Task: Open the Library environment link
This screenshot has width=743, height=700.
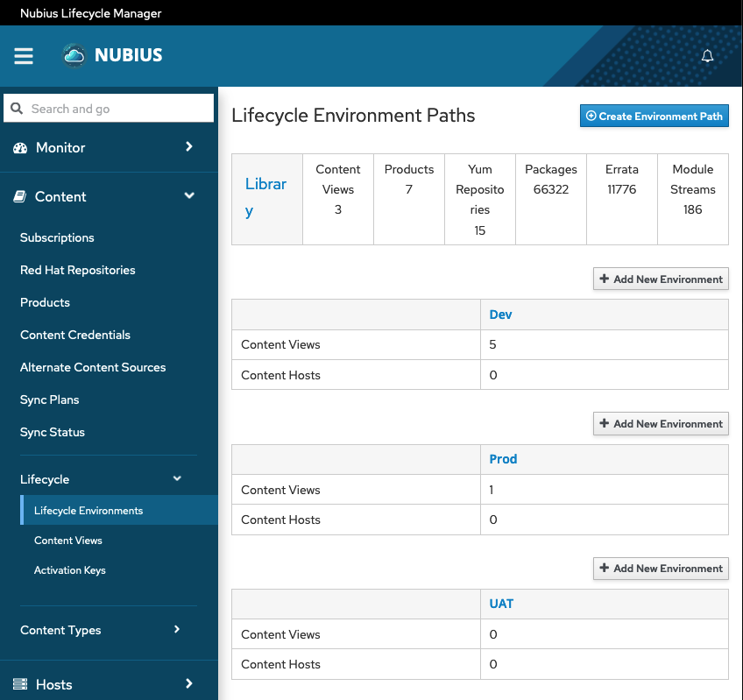Action: tap(265, 197)
